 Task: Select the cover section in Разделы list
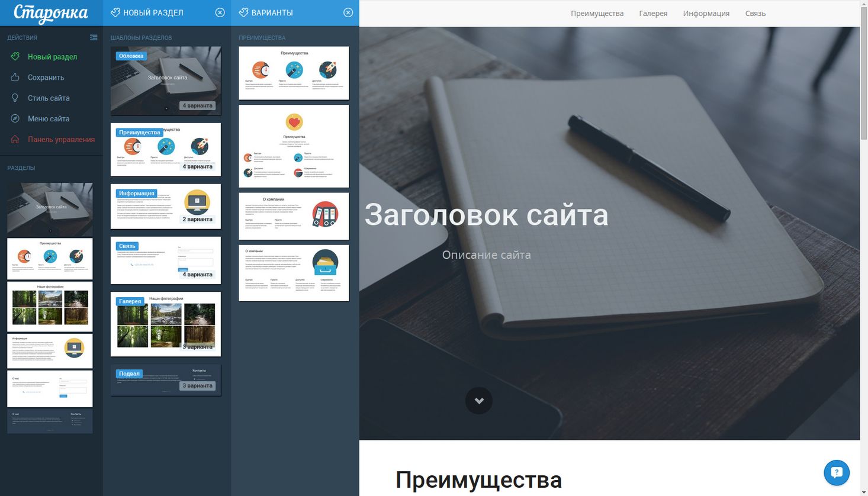click(x=50, y=209)
